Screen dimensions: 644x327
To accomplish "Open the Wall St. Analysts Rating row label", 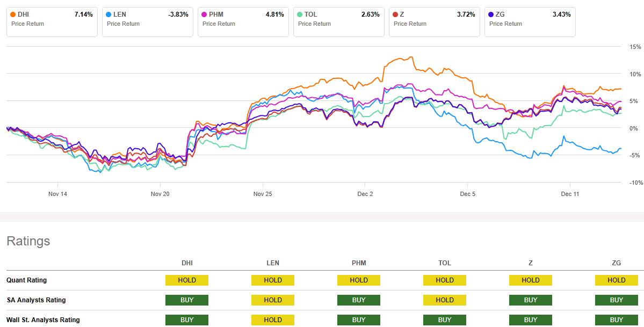I will tap(43, 319).
